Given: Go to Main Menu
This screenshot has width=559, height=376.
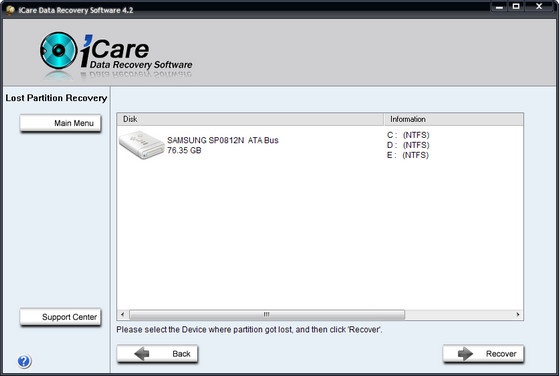Looking at the screenshot, I should (61, 123).
